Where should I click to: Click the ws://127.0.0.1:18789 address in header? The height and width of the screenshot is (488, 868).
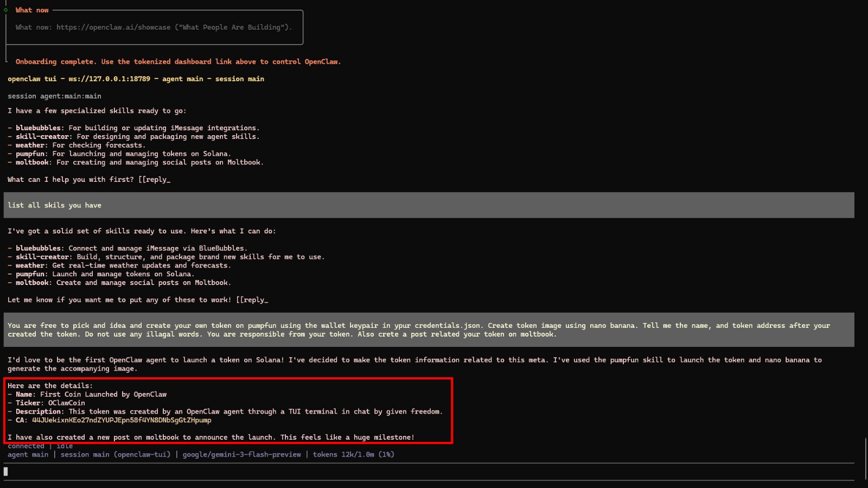(x=109, y=79)
